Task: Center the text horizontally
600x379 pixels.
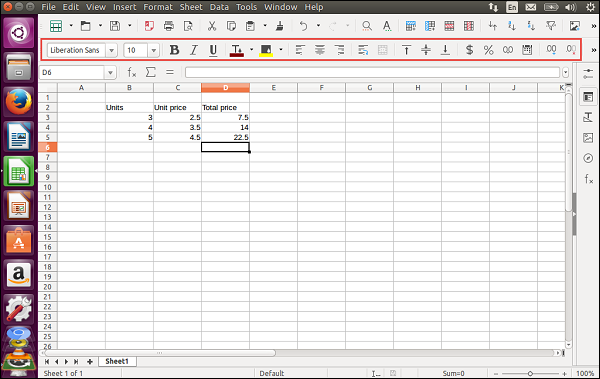Action: pyautogui.click(x=320, y=50)
